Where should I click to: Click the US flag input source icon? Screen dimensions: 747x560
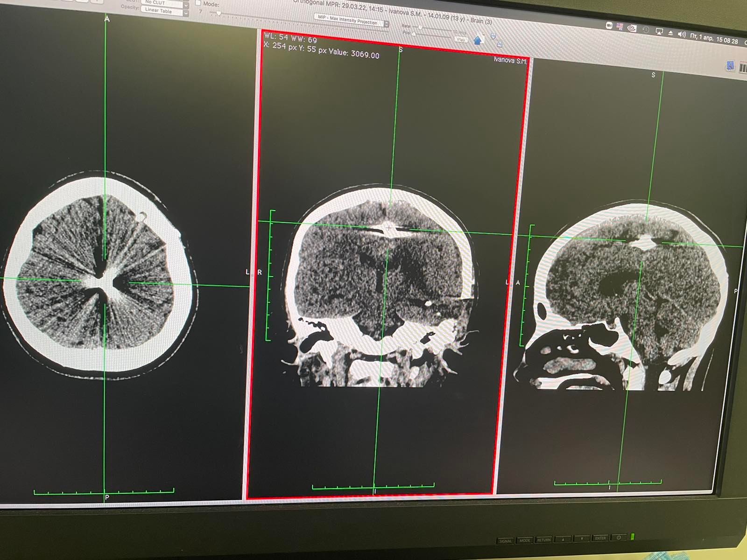point(620,27)
